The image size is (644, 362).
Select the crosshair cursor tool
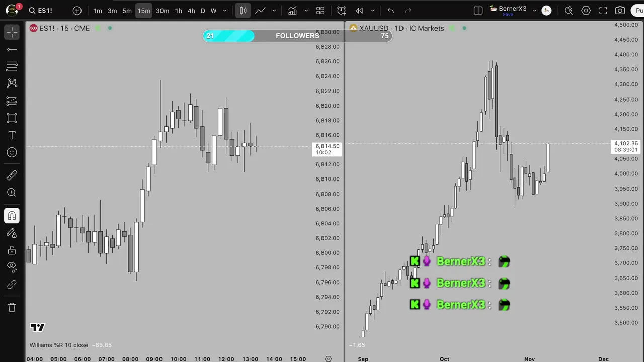(x=12, y=32)
